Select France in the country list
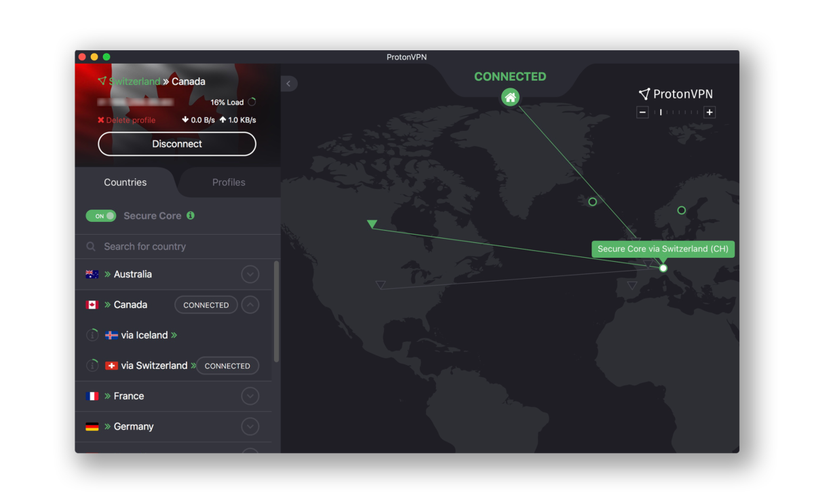 pos(173,396)
